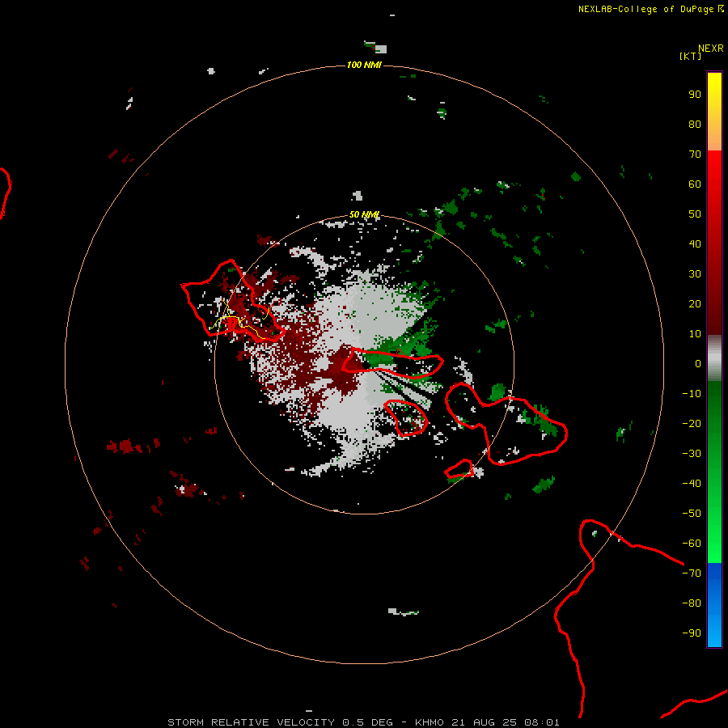Screen dimensions: 728x728
Task: Select the 80 value on velocity scale
Action: (x=695, y=125)
